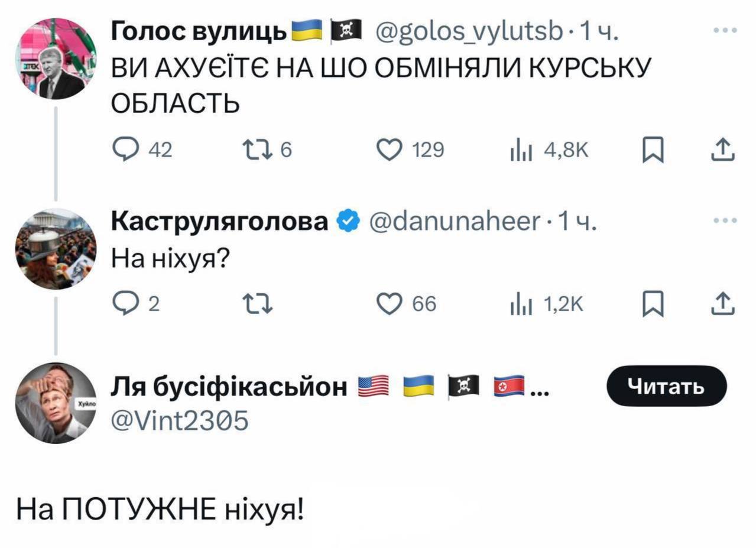Share the Каструляголова reply
This screenshot has width=756, height=548.
point(725,304)
